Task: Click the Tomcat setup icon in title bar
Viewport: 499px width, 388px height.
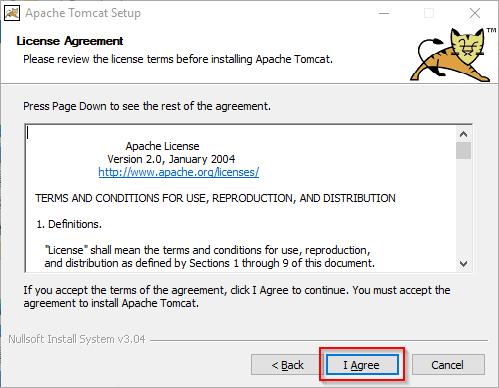Action: 12,13
